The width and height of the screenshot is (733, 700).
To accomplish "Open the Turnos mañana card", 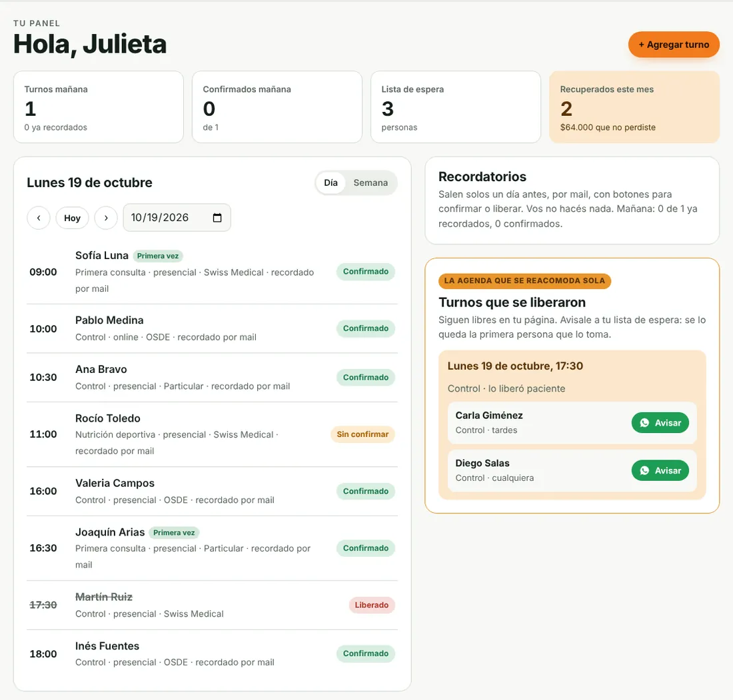I will pyautogui.click(x=99, y=107).
